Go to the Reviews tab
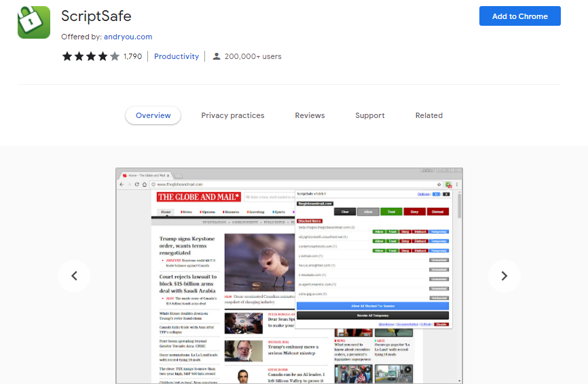 point(310,115)
